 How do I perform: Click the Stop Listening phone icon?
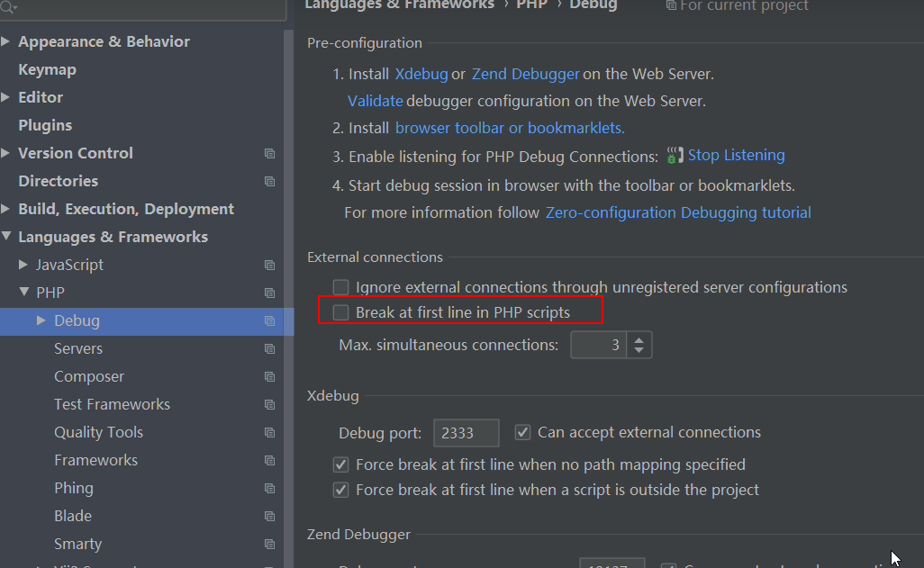coord(675,156)
